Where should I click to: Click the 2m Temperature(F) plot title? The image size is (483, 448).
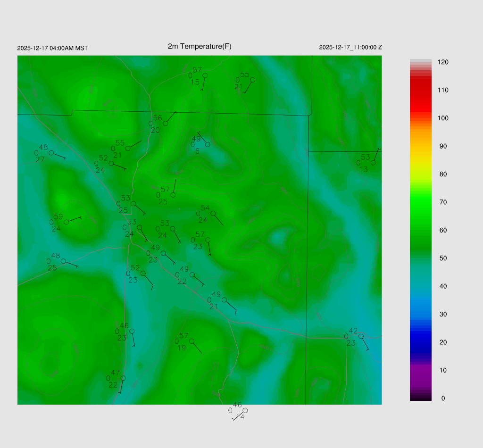(x=200, y=46)
